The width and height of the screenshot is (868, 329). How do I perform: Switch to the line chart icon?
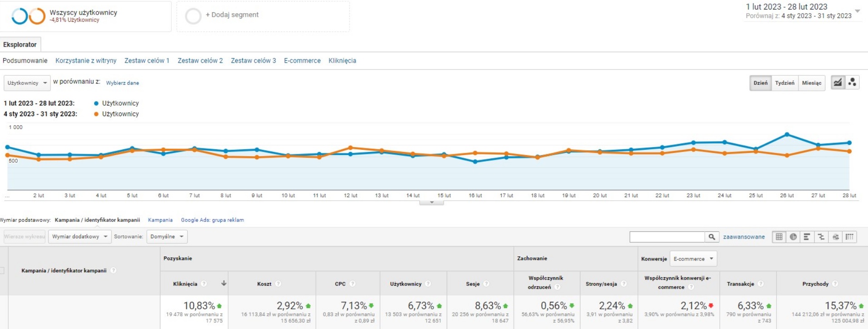pos(838,83)
